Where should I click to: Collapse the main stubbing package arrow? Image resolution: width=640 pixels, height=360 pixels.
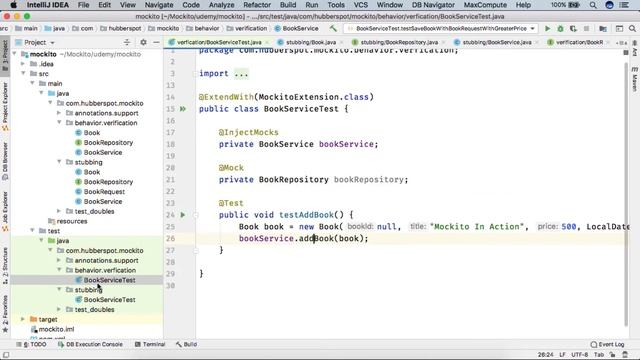click(59, 162)
